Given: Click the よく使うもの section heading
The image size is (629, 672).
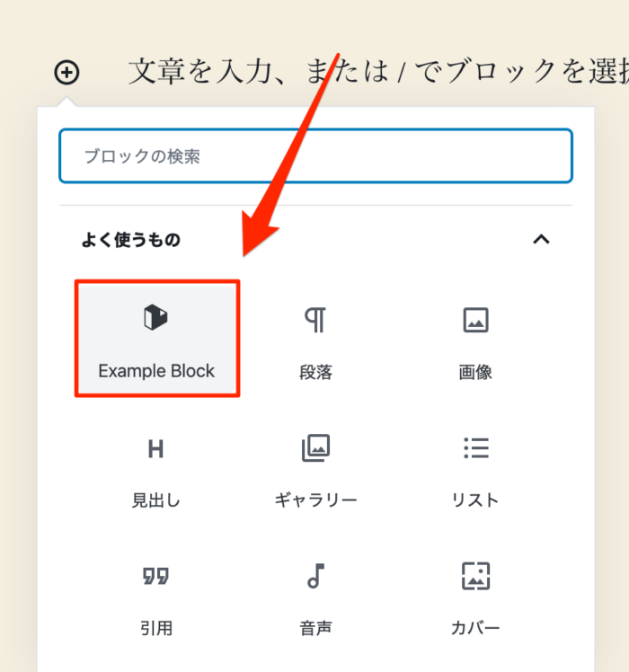Looking at the screenshot, I should (131, 240).
